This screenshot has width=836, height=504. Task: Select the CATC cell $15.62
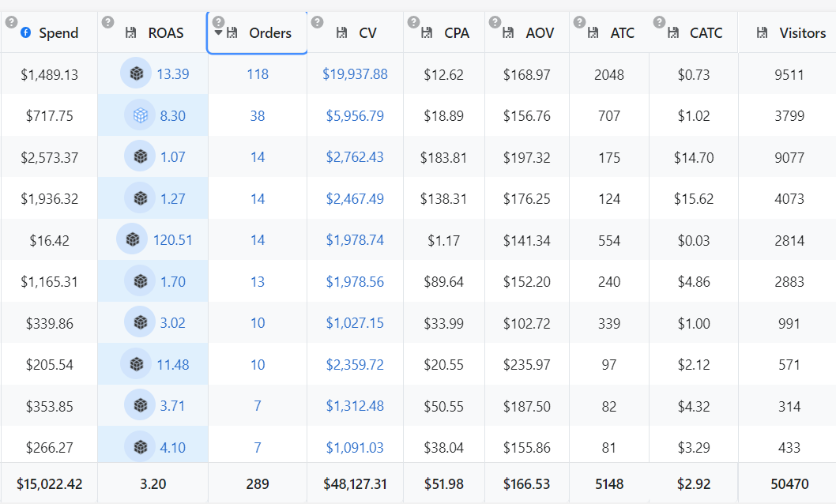point(694,199)
